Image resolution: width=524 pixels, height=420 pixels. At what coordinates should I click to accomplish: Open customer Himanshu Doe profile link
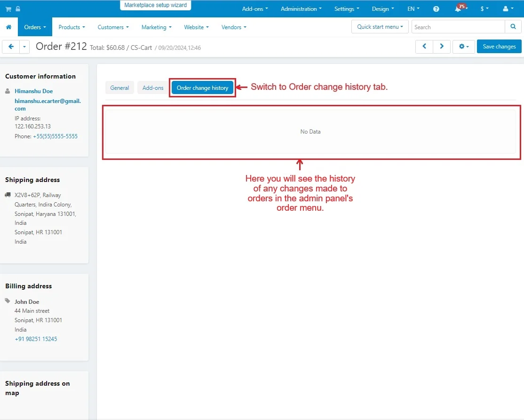34,91
